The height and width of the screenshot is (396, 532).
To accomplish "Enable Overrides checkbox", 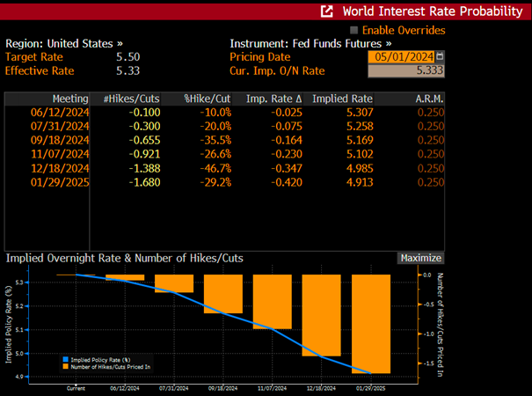I will 353,30.
